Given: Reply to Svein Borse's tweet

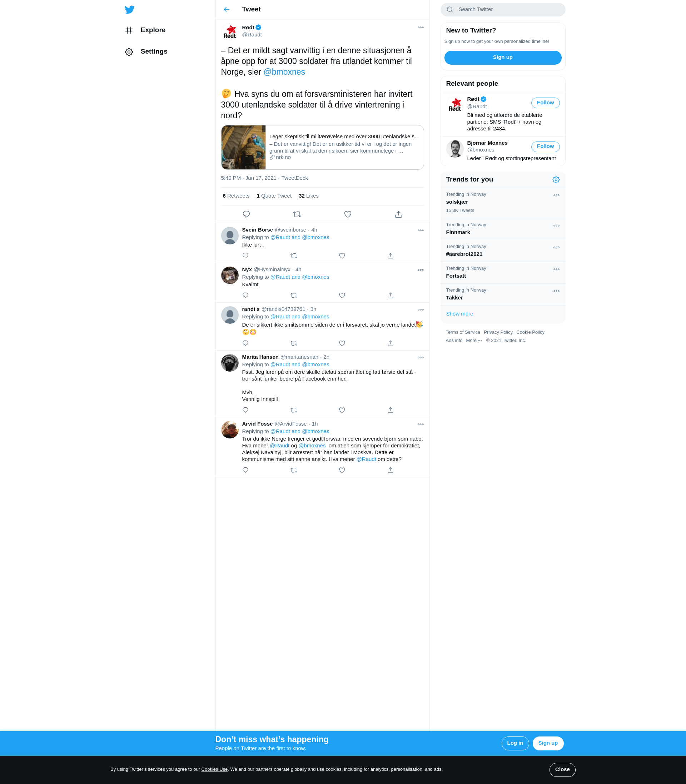Looking at the screenshot, I should (x=245, y=256).
